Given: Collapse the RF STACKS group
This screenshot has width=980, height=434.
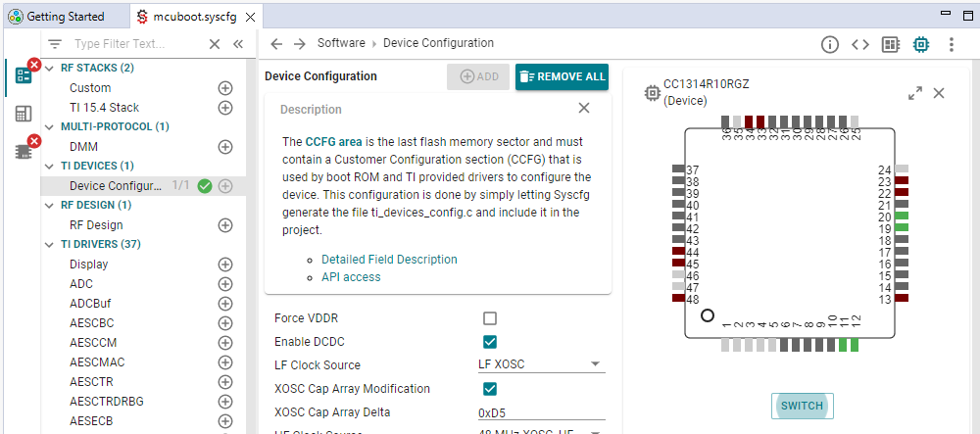Looking at the screenshot, I should pos(50,68).
